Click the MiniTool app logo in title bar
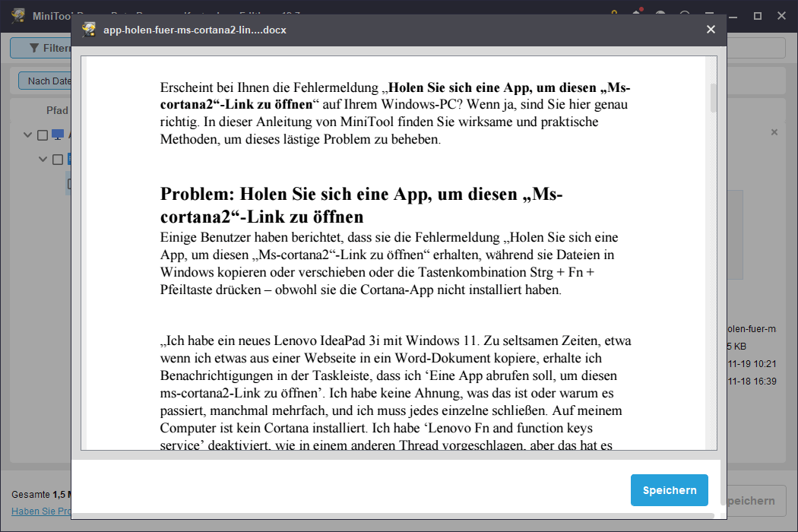Image resolution: width=798 pixels, height=532 pixels. (18, 16)
